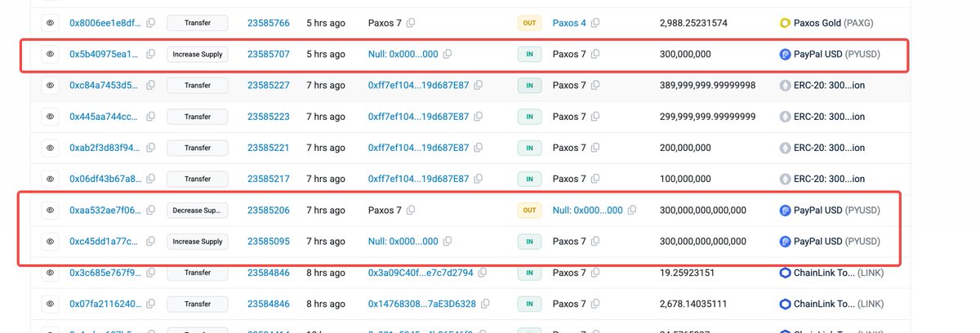Copy transaction hash 0xc45dd1a77c
The image size is (980, 333).
coord(150,242)
